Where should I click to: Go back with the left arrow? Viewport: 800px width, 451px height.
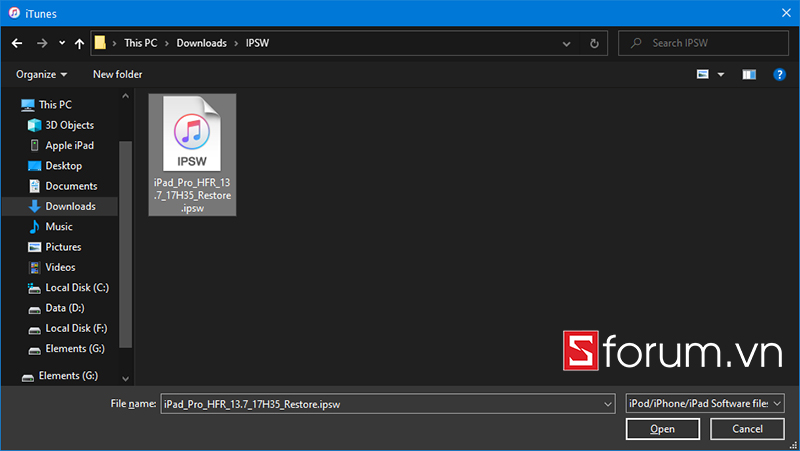coord(17,43)
